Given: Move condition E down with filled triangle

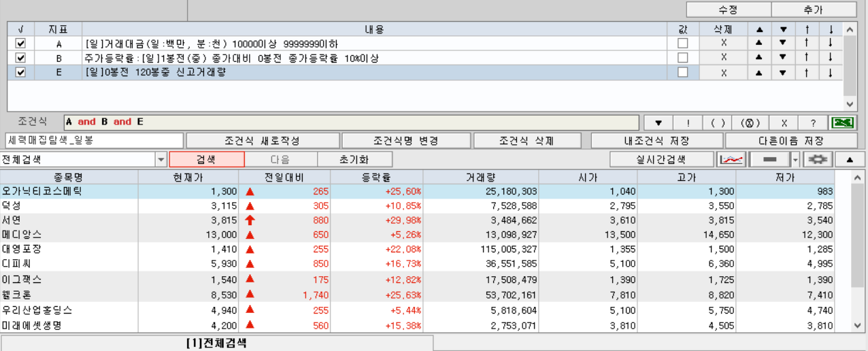Looking at the screenshot, I should pyautogui.click(x=783, y=73).
